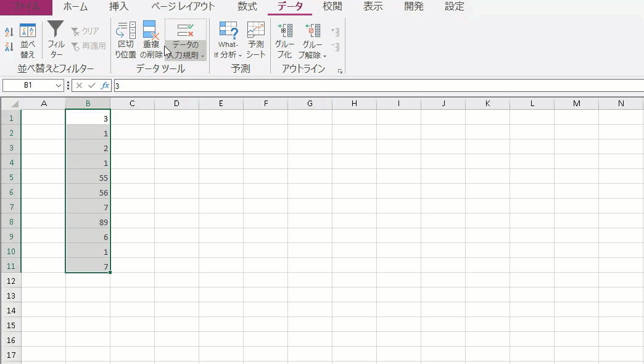Select column D header
The width and height of the screenshot is (644, 364).
(176, 103)
